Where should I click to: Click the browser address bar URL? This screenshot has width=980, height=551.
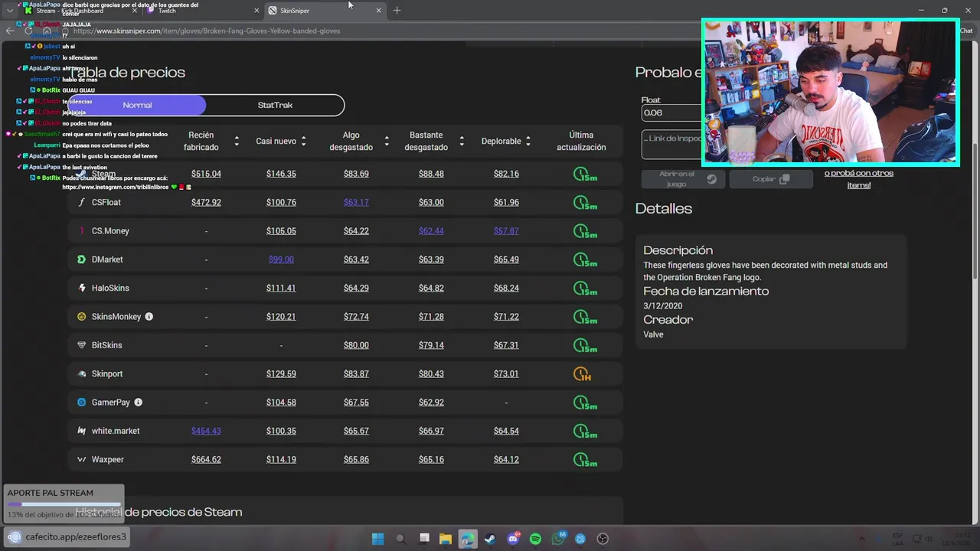pos(207,31)
